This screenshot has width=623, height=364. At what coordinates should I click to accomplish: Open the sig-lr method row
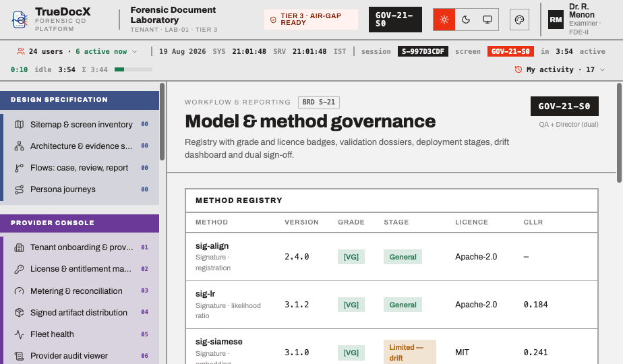click(392, 305)
